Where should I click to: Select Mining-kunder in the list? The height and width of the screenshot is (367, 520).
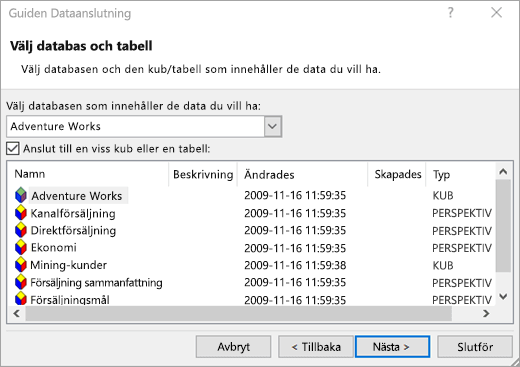pos(68,265)
